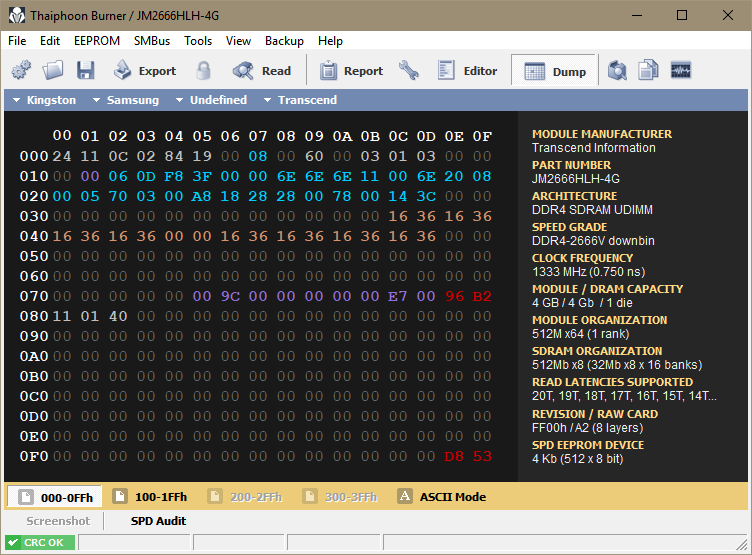Open the Report view
The image size is (752, 555).
tap(351, 71)
